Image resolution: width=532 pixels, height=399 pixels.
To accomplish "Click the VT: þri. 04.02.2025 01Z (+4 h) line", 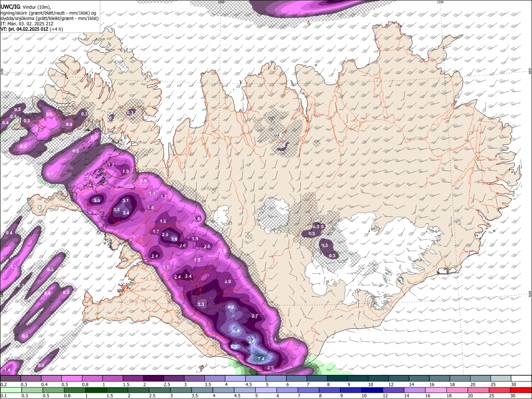I will coord(32,29).
